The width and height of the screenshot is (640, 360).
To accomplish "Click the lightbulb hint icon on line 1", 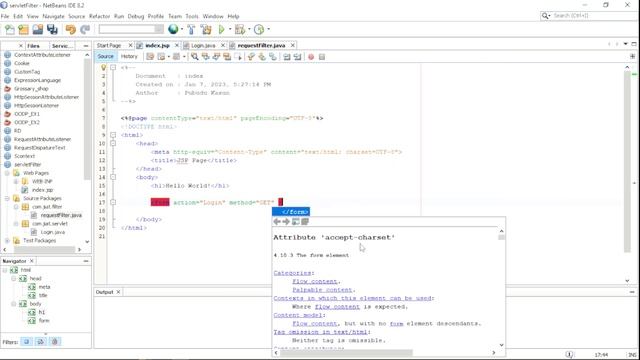I will point(103,67).
